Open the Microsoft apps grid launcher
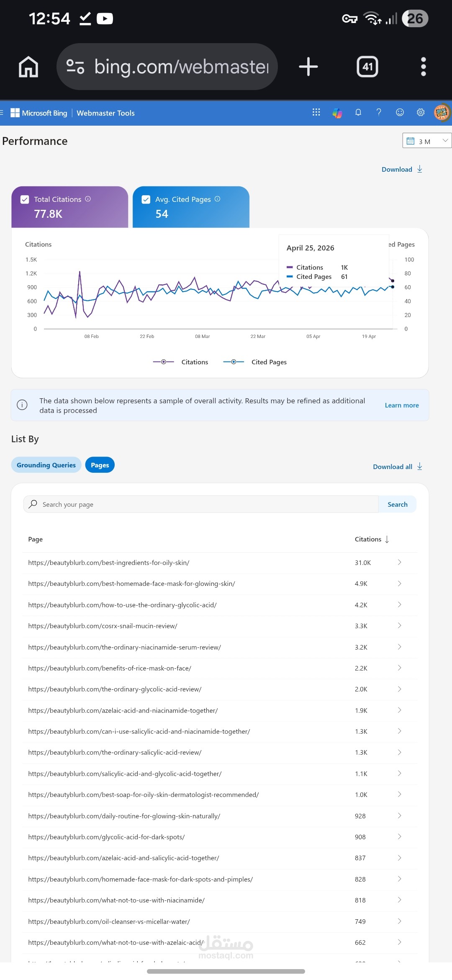The width and height of the screenshot is (452, 980). (x=316, y=112)
